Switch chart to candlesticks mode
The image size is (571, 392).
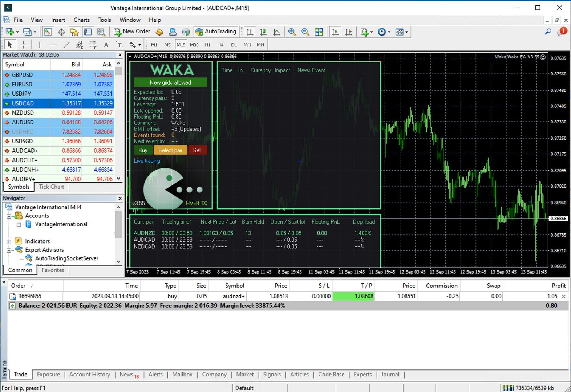[x=263, y=32]
